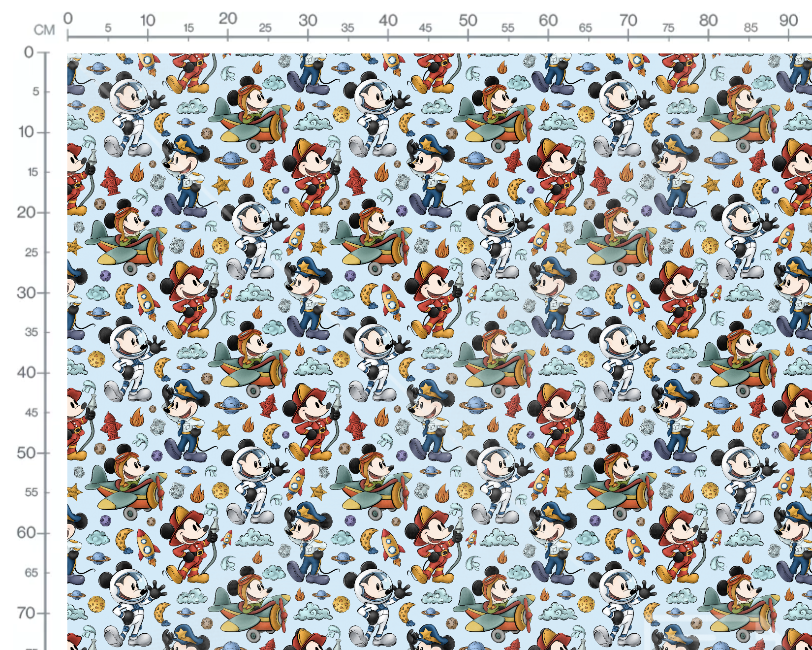
Task: Click the 60 mark on vertical ruler
Action: coord(26,533)
